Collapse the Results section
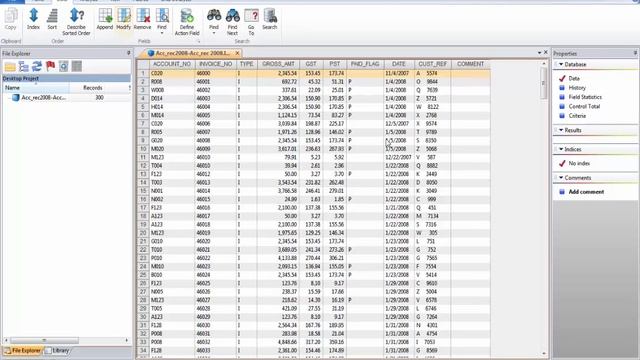The height and width of the screenshot is (360, 640). point(561,130)
